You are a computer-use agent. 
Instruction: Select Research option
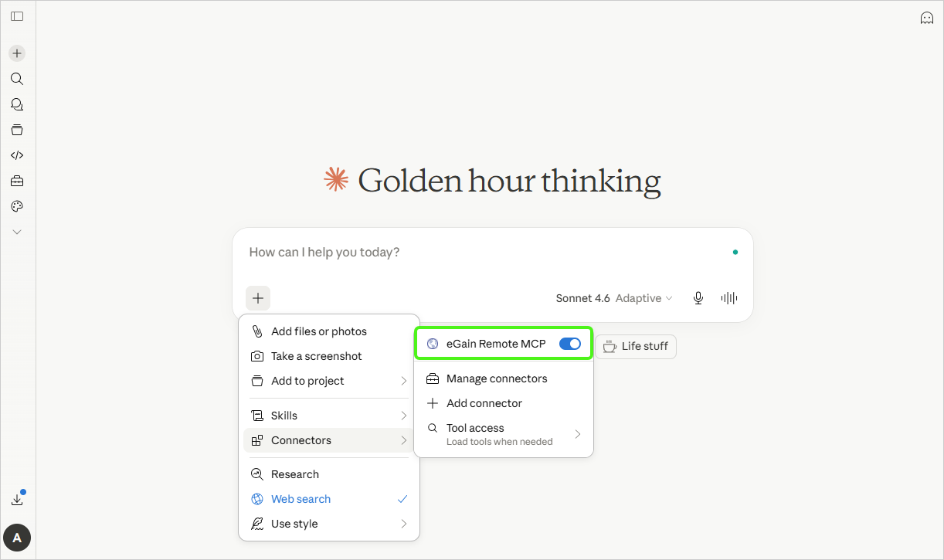(x=329, y=474)
